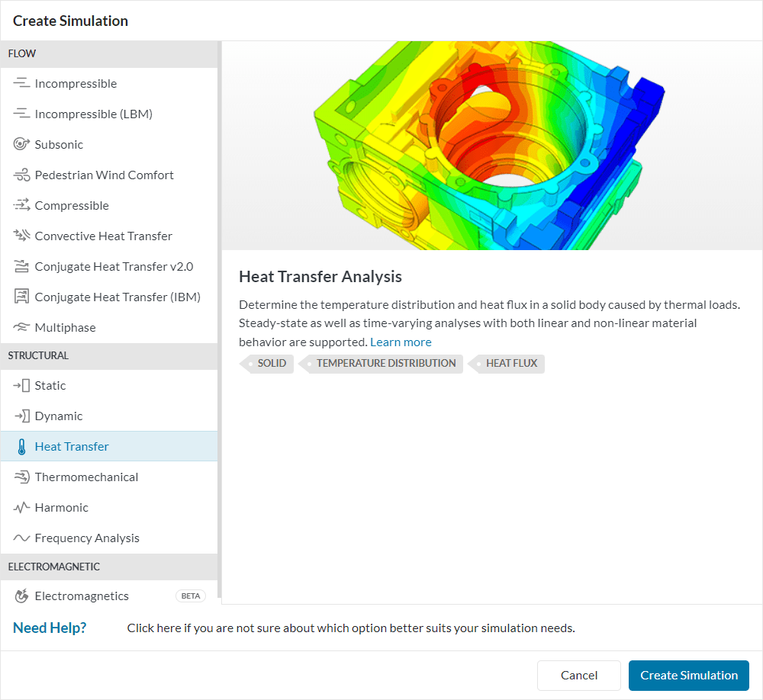The width and height of the screenshot is (763, 700).
Task: Click the Convective Heat Transfer icon
Action: point(21,236)
